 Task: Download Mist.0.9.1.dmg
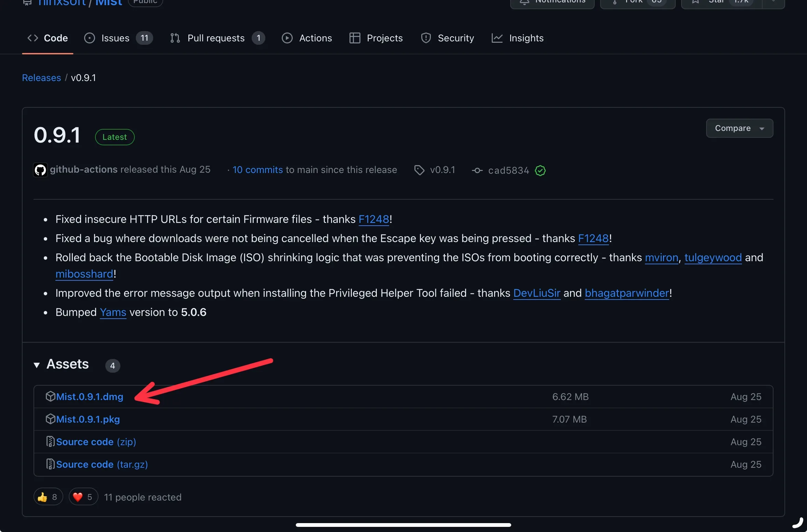pos(90,397)
